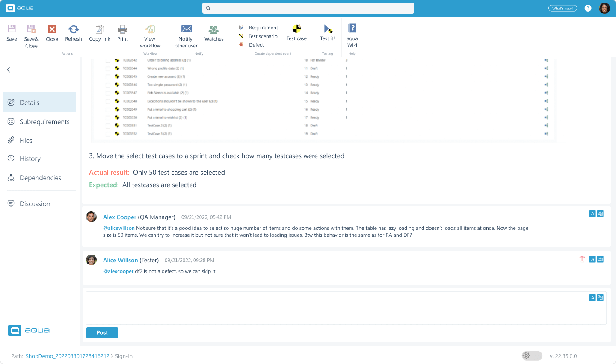This screenshot has width=616, height=364.
Task: Collapse the sidebar with back chevron
Action: click(9, 70)
